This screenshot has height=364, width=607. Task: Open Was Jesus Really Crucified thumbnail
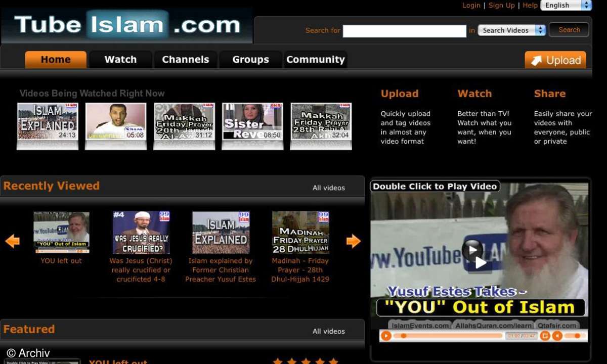click(x=141, y=233)
